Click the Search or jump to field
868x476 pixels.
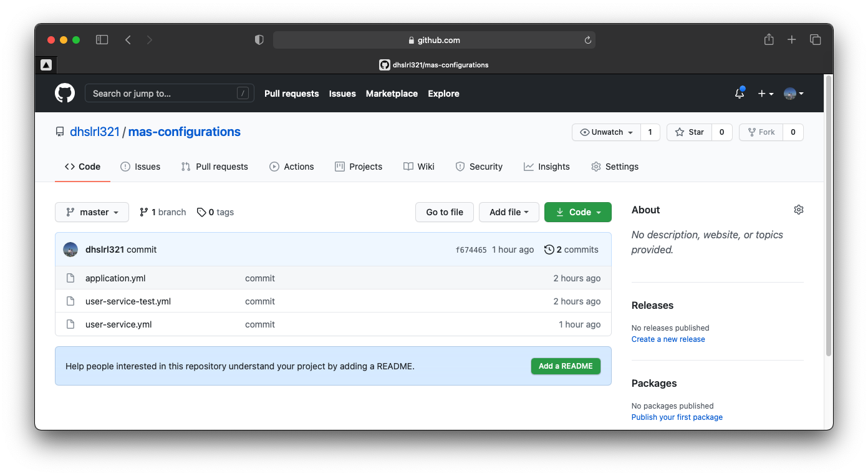click(170, 94)
